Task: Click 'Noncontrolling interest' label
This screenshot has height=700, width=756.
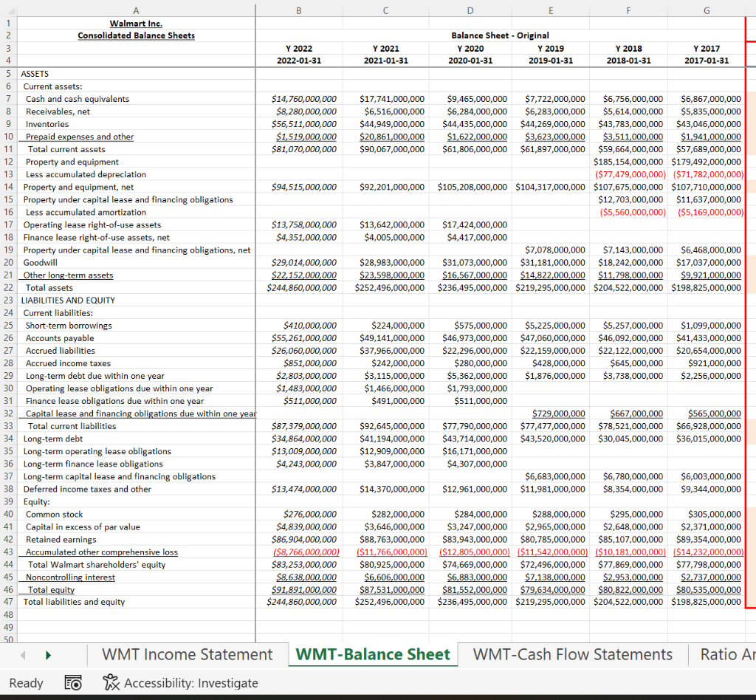Action: 70,577
